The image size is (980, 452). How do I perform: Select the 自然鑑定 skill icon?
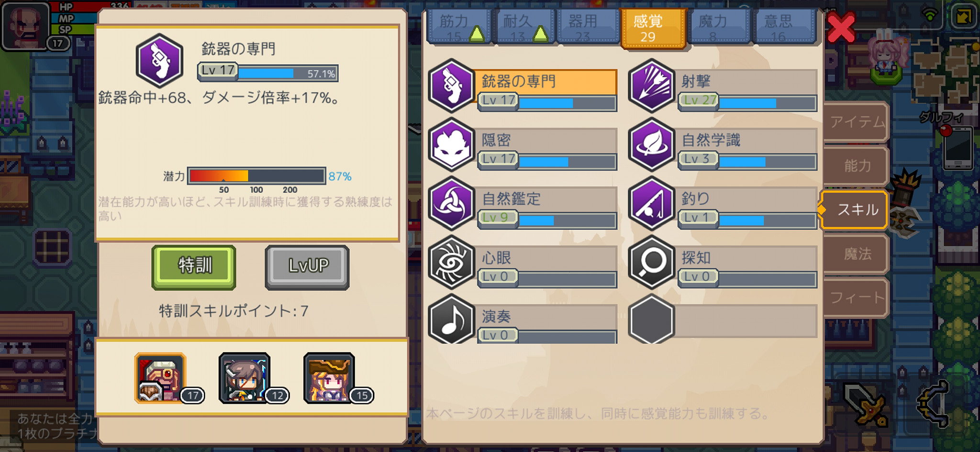[451, 204]
